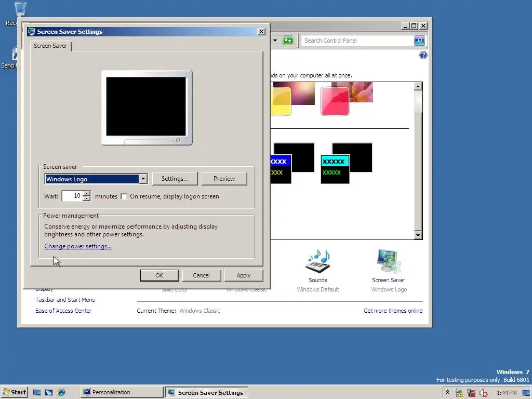Open Taskbar and Start Menu link
532x399 pixels.
(65, 300)
